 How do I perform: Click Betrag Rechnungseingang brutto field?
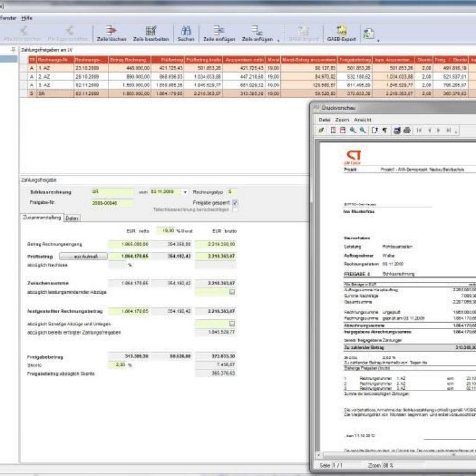click(x=216, y=244)
